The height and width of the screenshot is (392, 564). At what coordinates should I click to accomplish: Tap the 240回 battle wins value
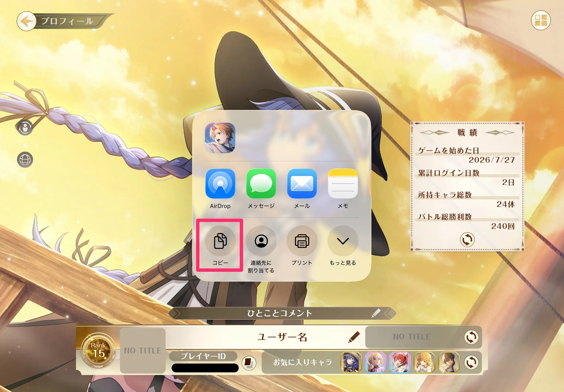503,226
